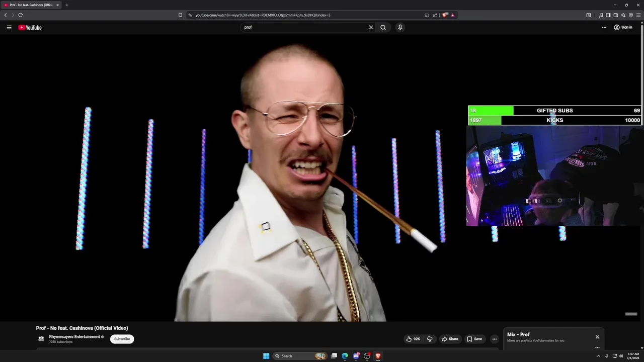This screenshot has height=362, width=644.
Task: Open Task View on the taskbar
Action: pos(334,356)
